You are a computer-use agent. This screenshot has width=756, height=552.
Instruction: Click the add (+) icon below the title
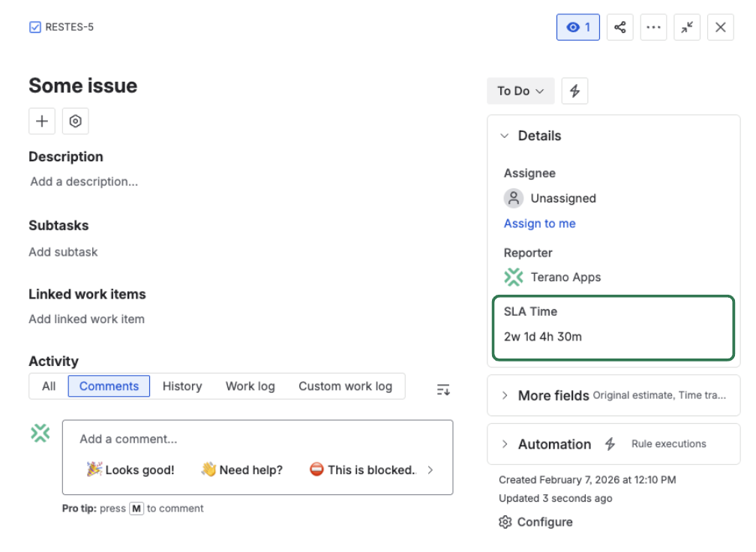[41, 121]
